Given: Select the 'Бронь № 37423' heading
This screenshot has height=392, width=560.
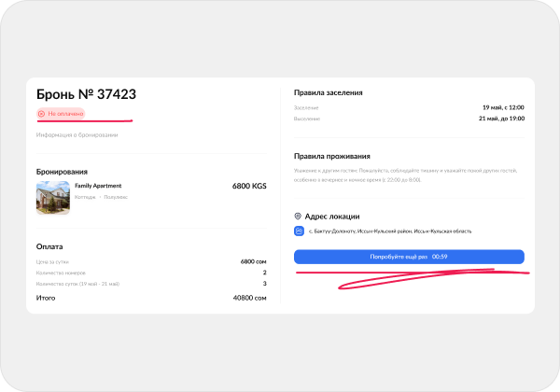Looking at the screenshot, I should 86,94.
